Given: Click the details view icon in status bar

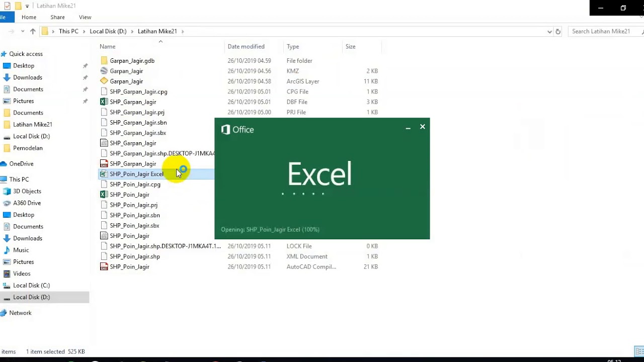Looking at the screenshot, I should (639, 351).
